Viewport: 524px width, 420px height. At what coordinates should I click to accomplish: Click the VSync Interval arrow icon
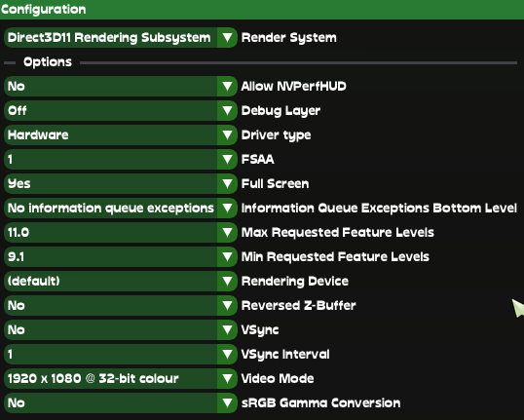point(227,354)
